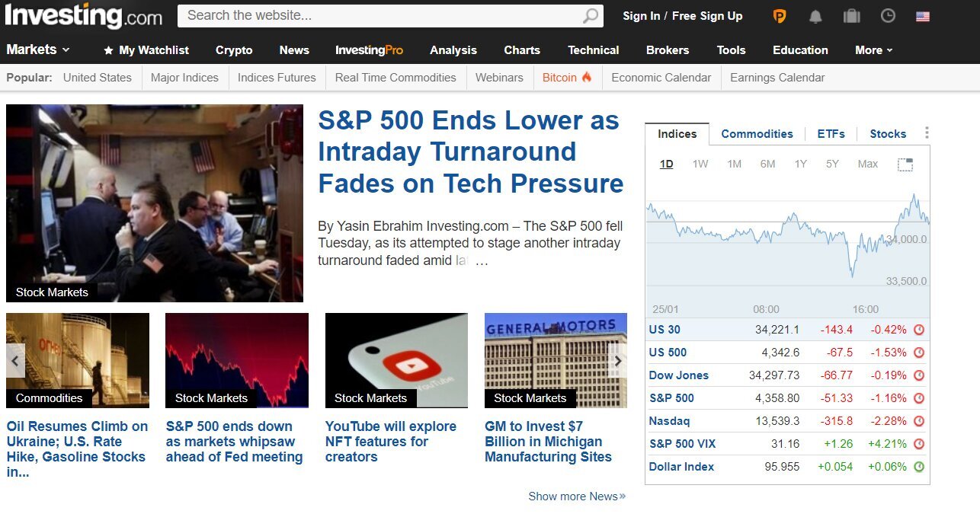View recent quotes via the clock icon
980x514 pixels.
coord(888,15)
